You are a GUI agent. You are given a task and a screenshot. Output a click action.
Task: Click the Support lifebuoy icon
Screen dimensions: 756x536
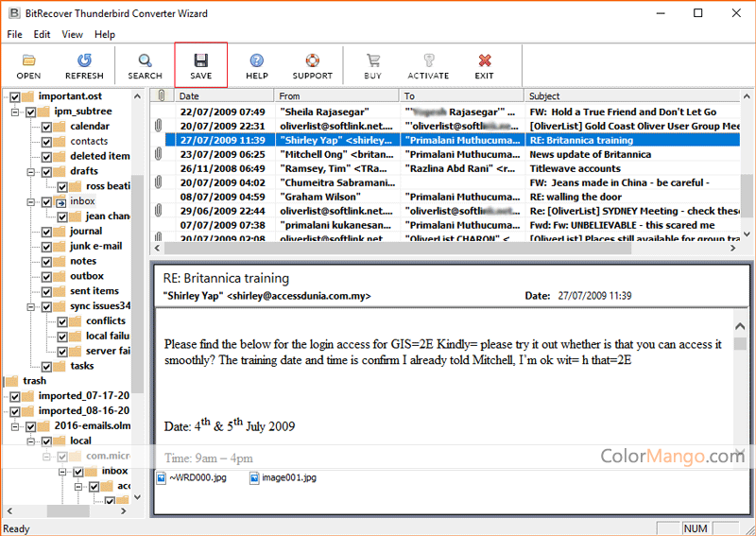tap(313, 61)
